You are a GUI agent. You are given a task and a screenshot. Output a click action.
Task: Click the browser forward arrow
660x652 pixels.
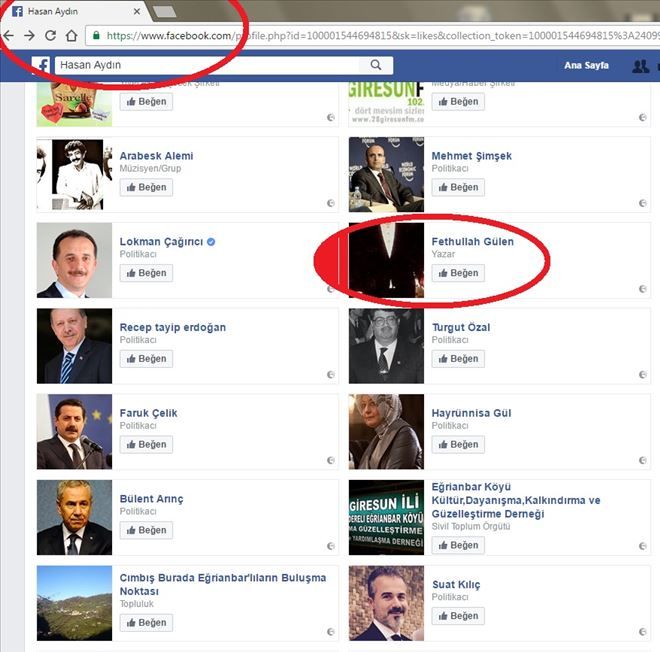pyautogui.click(x=29, y=35)
